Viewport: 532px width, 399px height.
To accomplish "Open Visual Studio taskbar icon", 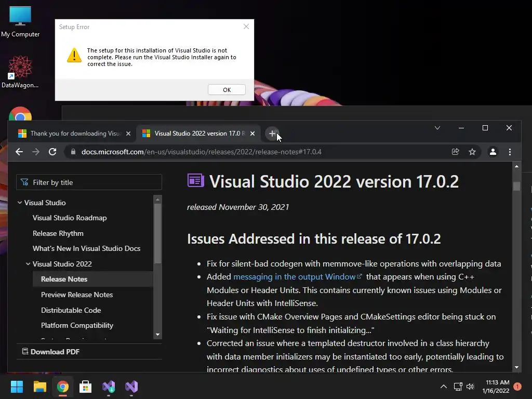I will pos(131,387).
